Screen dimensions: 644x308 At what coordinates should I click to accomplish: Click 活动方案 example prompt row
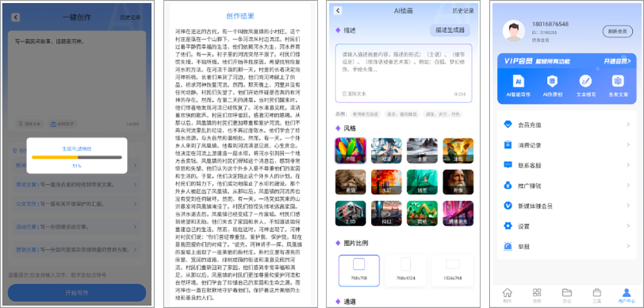tap(77, 226)
